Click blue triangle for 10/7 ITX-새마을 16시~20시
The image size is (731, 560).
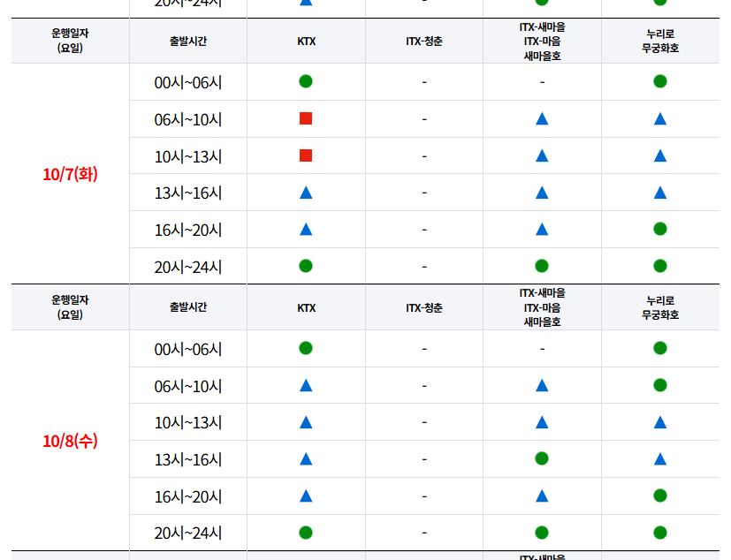[542, 230]
